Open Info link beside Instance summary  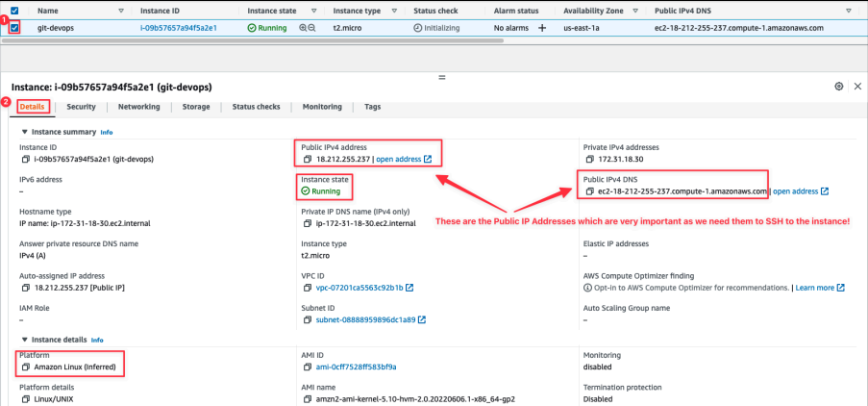click(107, 133)
